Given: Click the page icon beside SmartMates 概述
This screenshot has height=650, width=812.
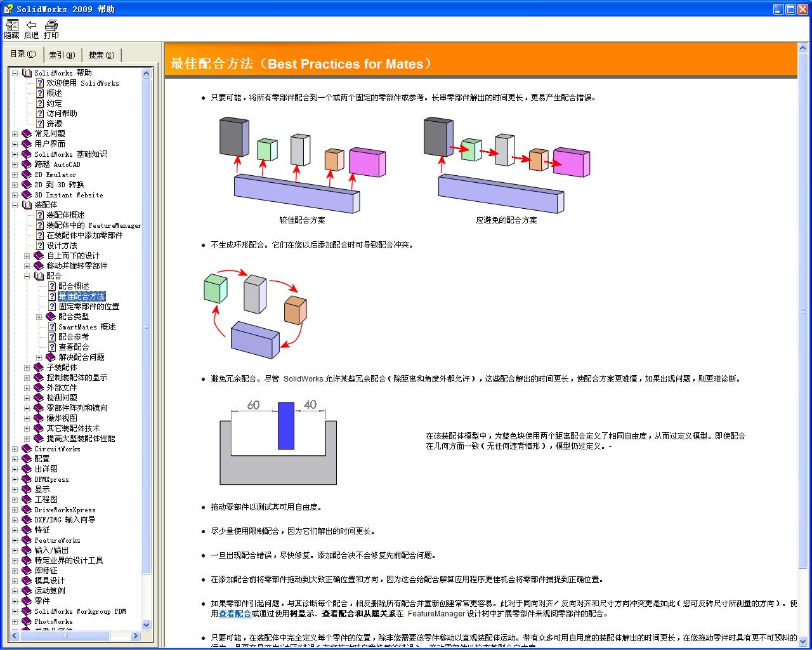Looking at the screenshot, I should pyautogui.click(x=52, y=327).
